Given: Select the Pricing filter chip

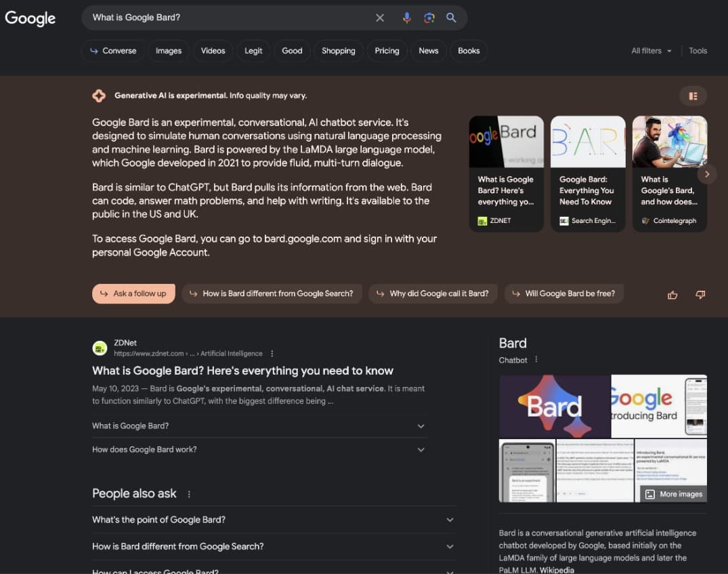Looking at the screenshot, I should pos(387,51).
